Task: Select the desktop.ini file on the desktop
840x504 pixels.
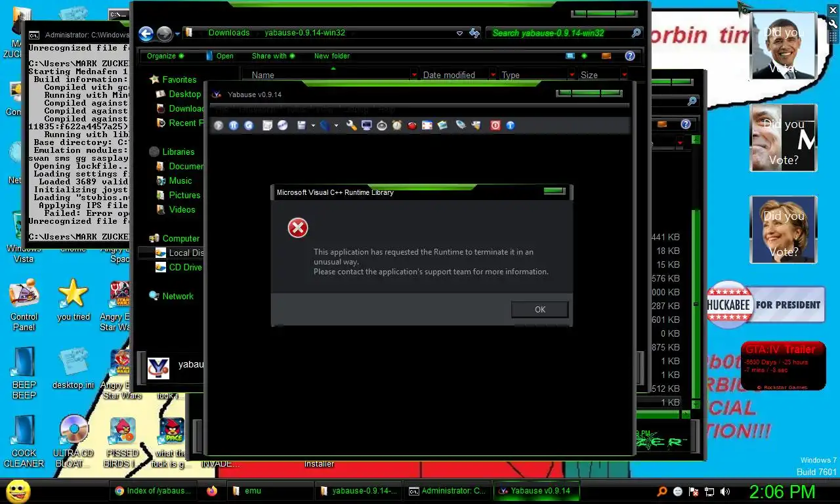Action: (73, 368)
